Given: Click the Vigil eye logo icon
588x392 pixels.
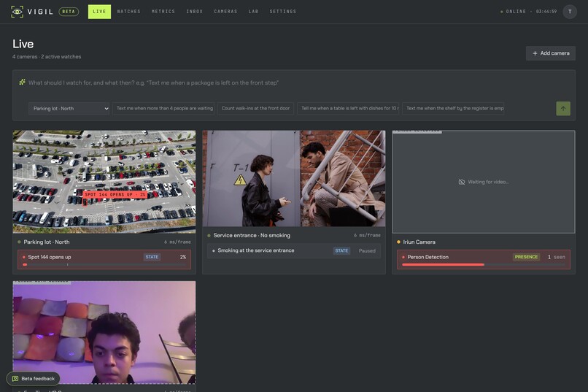Looking at the screenshot, I should coord(17,12).
